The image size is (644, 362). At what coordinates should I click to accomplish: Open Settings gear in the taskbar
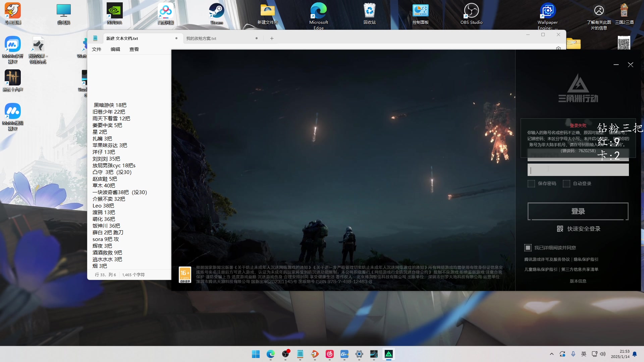[x=359, y=354]
